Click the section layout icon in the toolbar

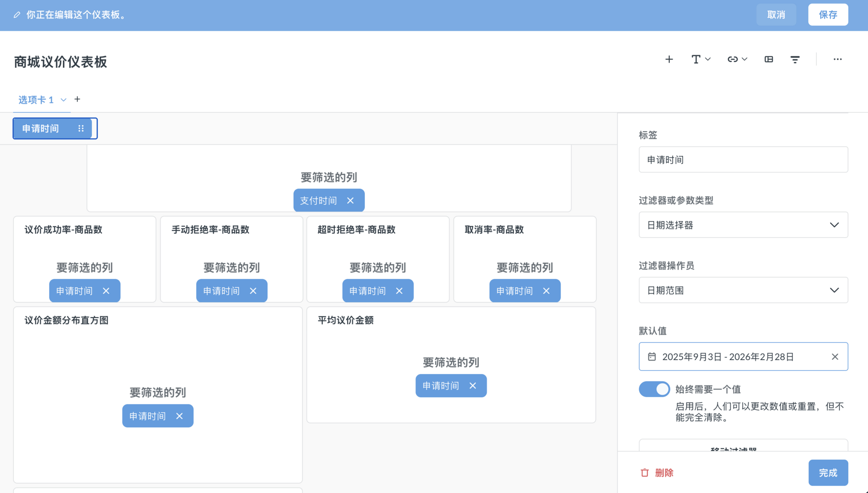pos(769,59)
